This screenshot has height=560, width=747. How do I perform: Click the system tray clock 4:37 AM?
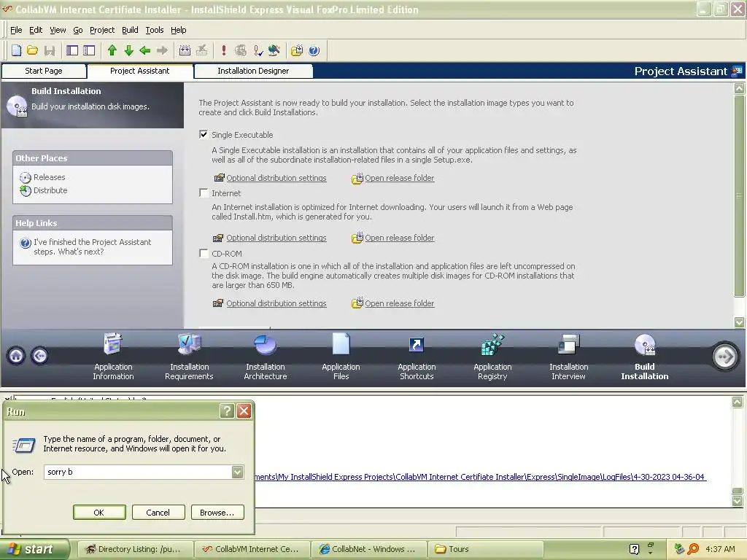point(720,549)
